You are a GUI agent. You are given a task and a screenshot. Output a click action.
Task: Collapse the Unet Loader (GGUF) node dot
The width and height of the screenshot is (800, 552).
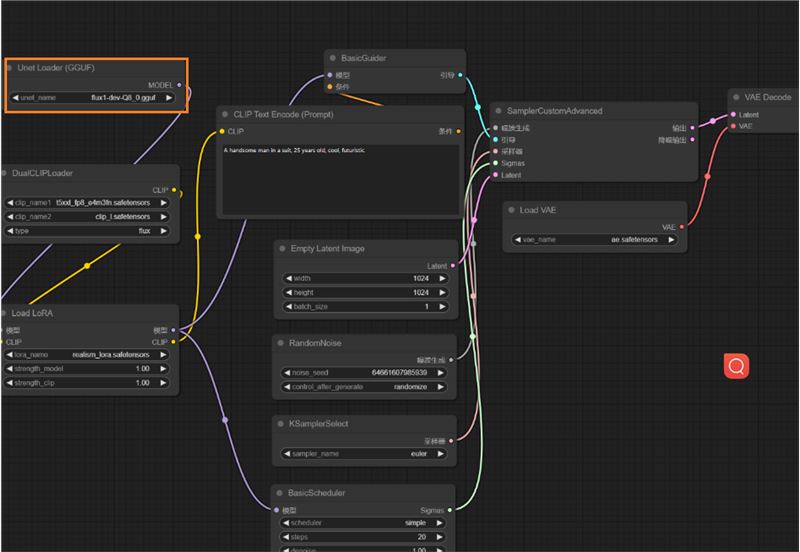point(9,67)
